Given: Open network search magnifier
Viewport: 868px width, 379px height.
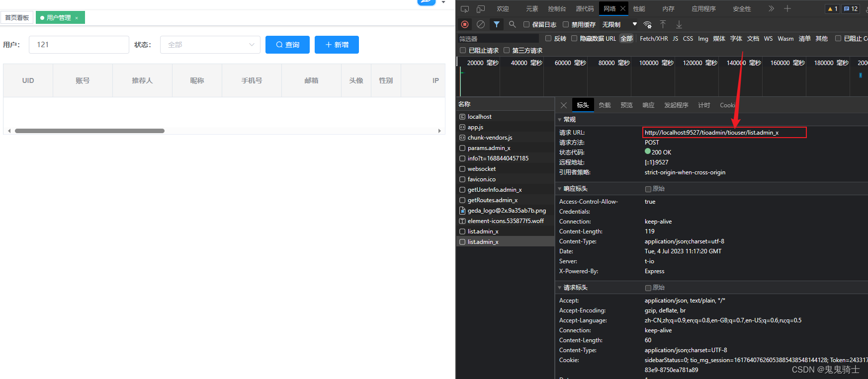Looking at the screenshot, I should pos(513,24).
